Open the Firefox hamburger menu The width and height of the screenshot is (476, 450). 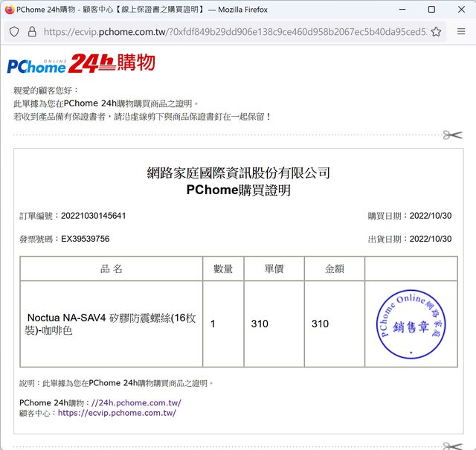click(461, 32)
